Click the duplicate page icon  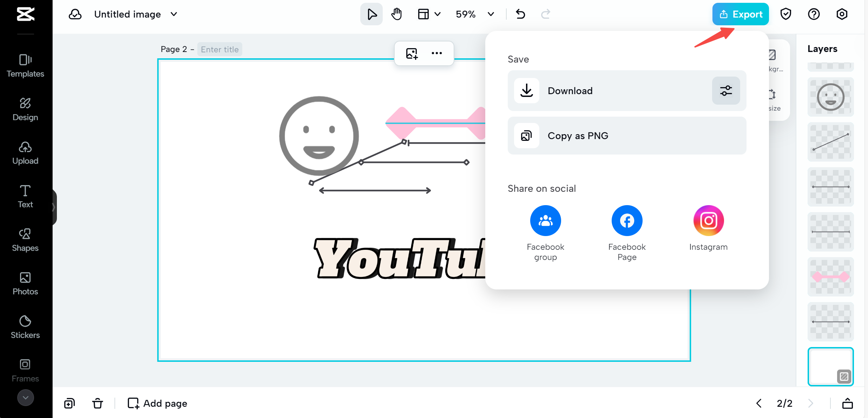[x=70, y=403]
